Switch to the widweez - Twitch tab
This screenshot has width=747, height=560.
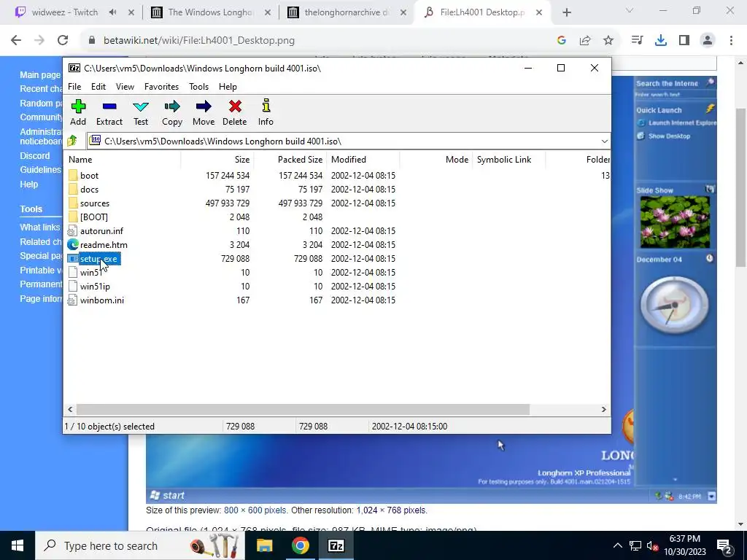tap(64, 12)
